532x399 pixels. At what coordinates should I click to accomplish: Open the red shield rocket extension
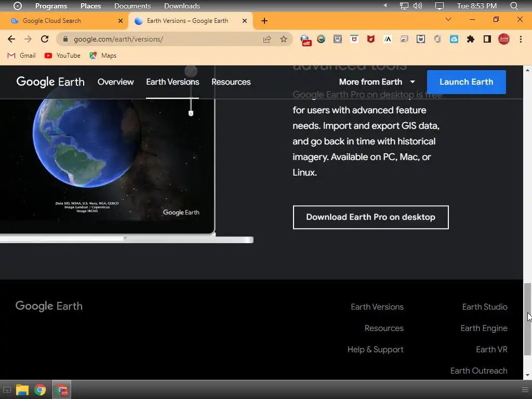(371, 39)
